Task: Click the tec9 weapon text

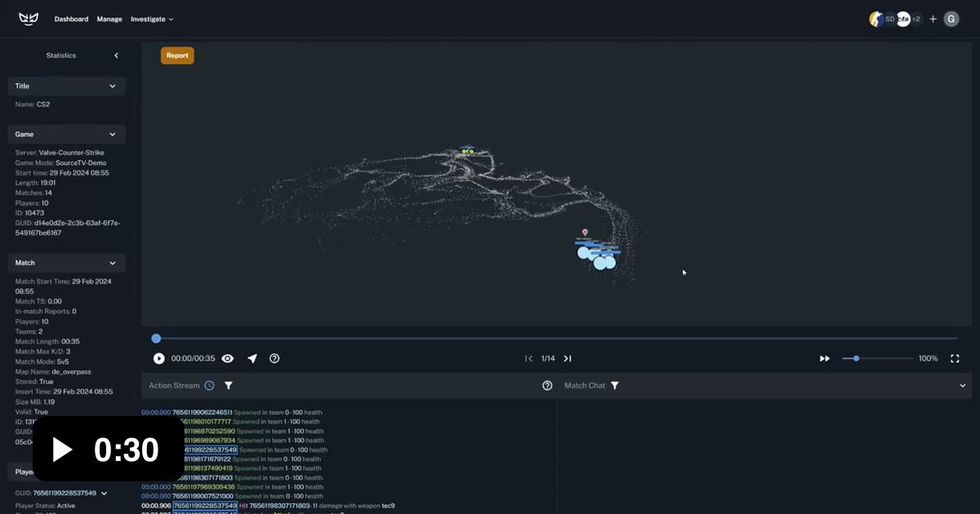Action: [389, 506]
